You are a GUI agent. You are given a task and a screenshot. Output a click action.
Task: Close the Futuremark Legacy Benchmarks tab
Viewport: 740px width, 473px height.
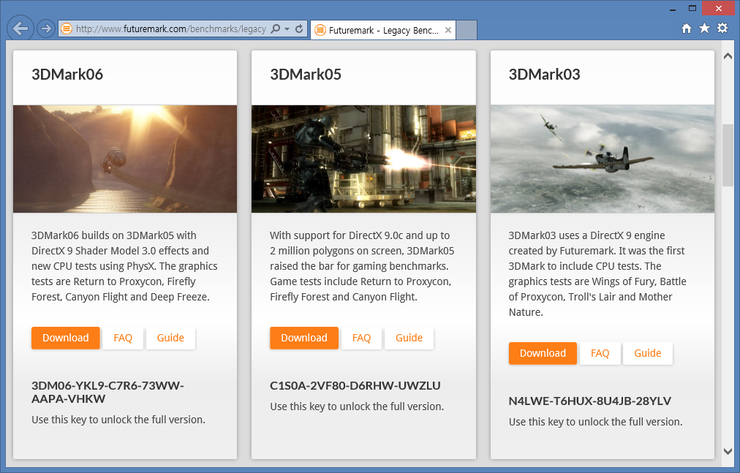pos(448,30)
